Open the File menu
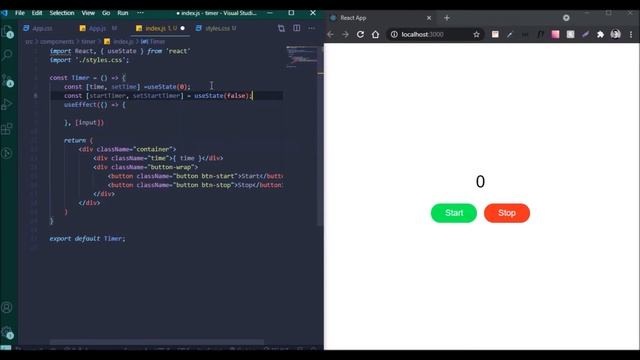 coord(20,13)
